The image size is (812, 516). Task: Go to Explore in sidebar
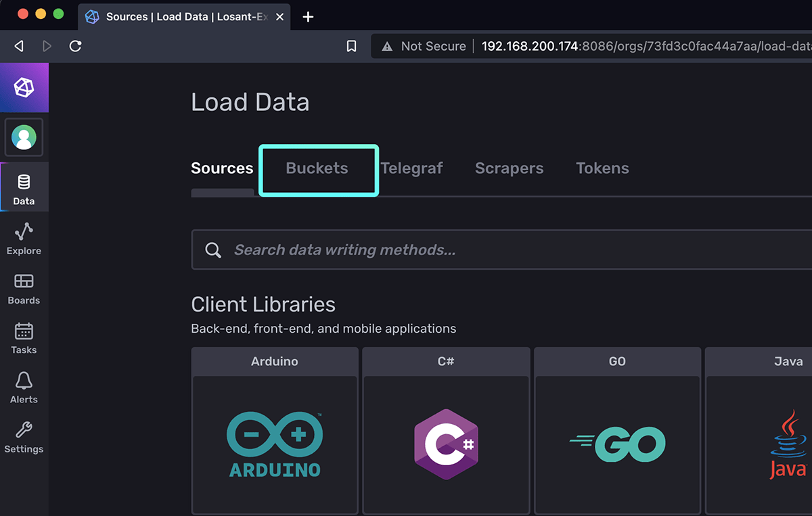[x=24, y=237]
